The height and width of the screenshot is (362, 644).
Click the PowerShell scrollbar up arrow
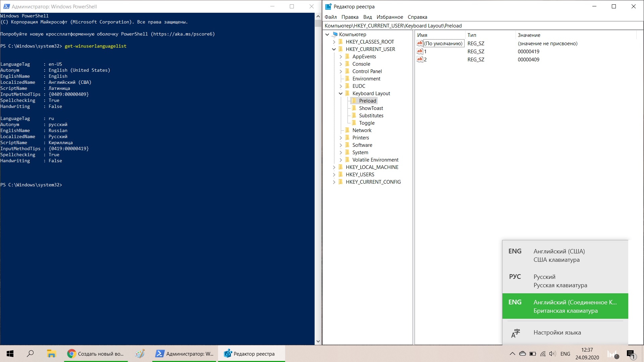(x=318, y=16)
